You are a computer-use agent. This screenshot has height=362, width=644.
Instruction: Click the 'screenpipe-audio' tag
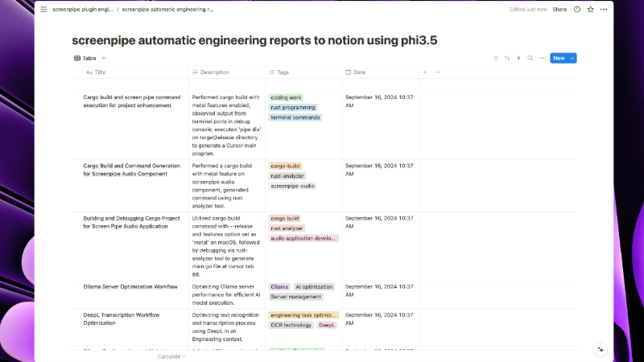(x=292, y=186)
